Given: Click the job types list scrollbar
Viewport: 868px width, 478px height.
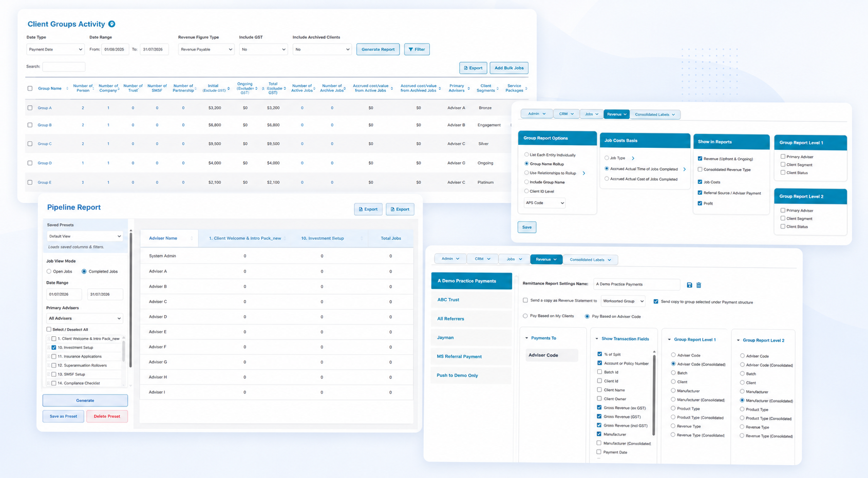Looking at the screenshot, I should coord(123,352).
